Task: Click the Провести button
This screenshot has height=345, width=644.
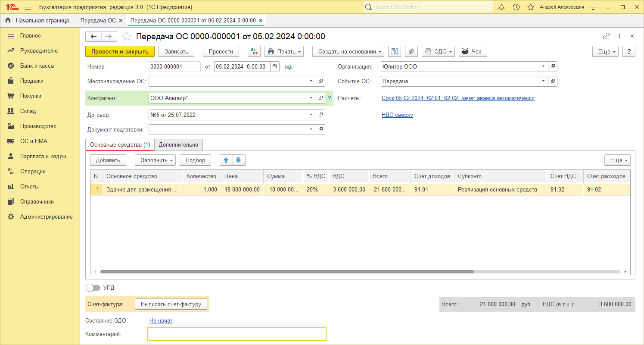Action: [221, 51]
